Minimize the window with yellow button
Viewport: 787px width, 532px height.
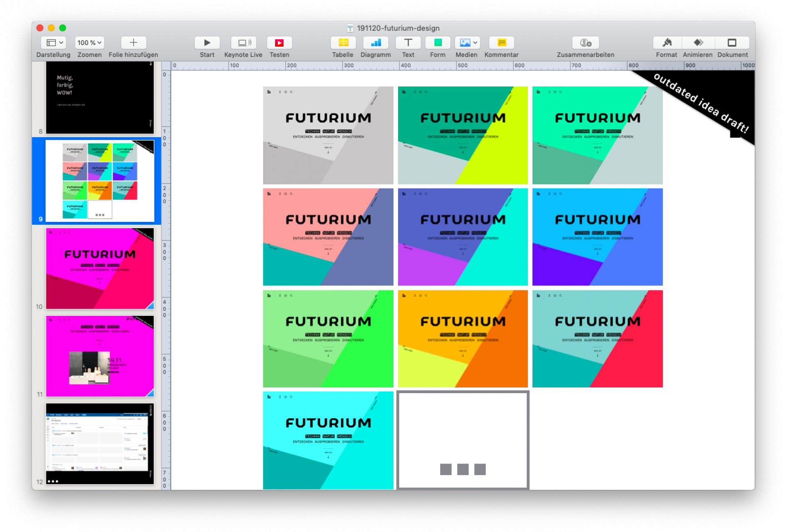point(51,28)
